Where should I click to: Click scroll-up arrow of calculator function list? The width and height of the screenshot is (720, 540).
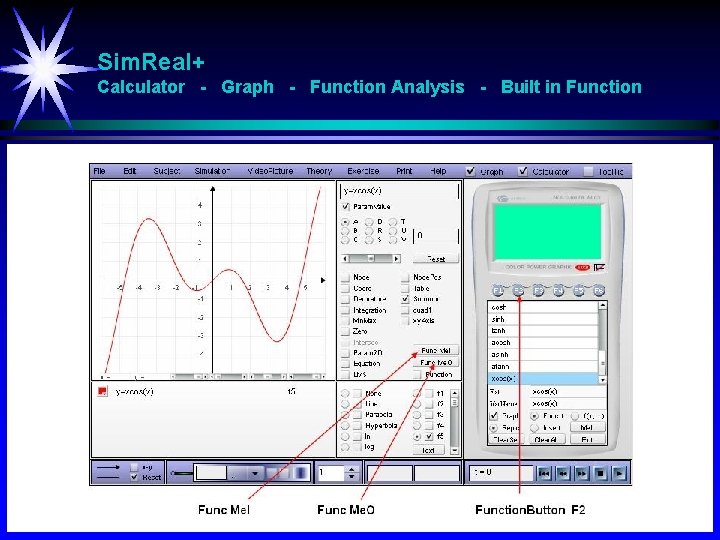[x=602, y=305]
